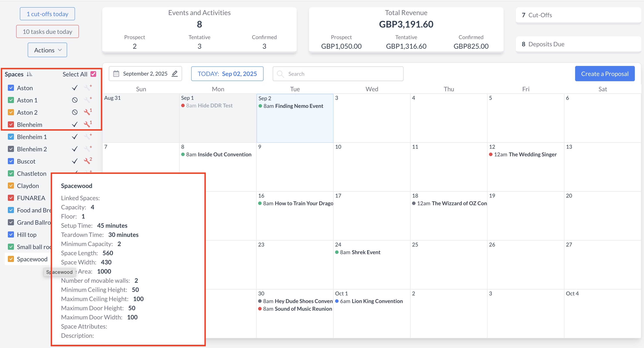Open the Actions dropdown
This screenshot has width=644, height=348.
point(47,50)
